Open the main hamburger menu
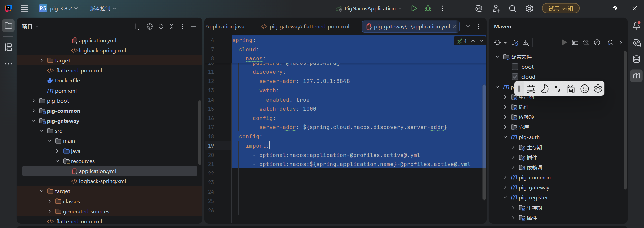644x228 pixels. click(x=25, y=8)
